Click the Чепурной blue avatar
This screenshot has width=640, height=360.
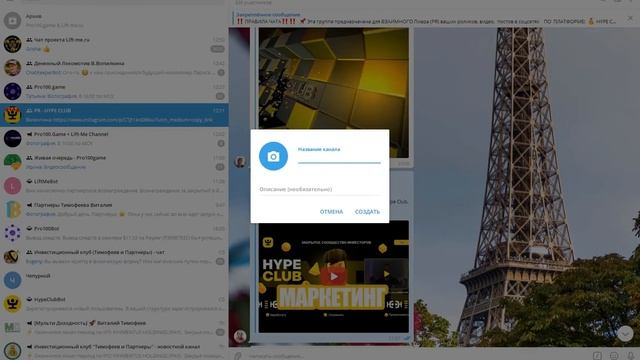tap(12, 280)
